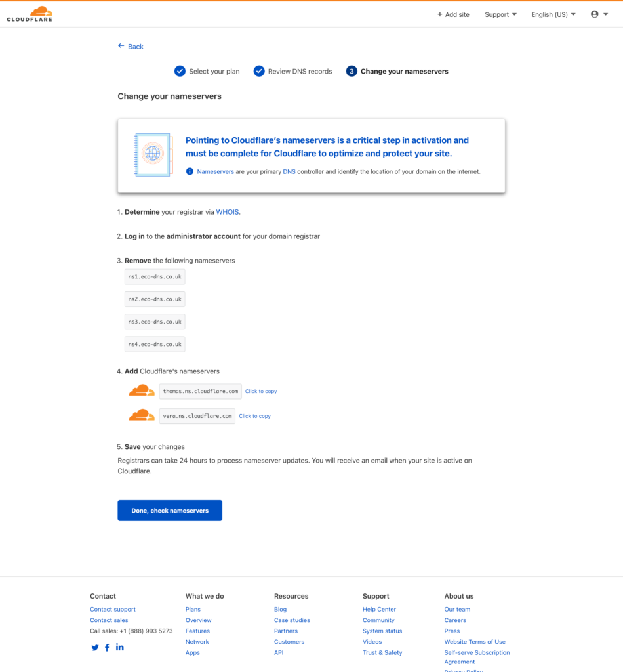
Task: Open the Support dropdown
Action: (500, 14)
